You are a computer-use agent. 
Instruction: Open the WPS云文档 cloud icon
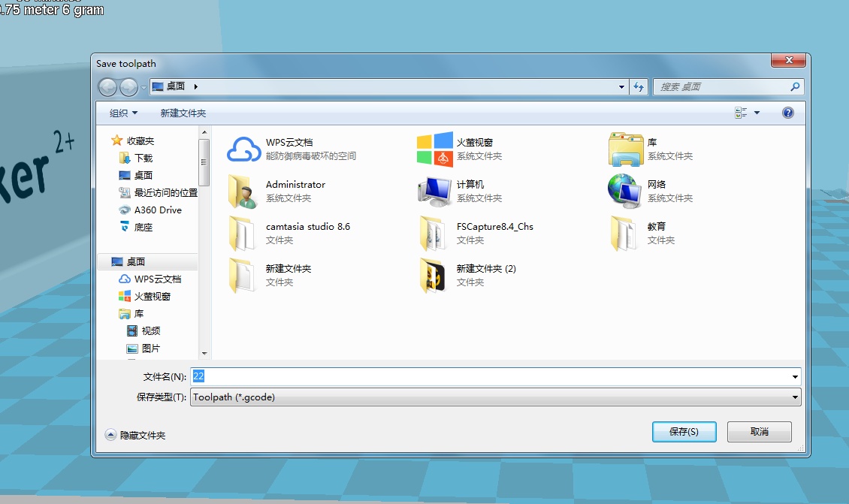pos(243,149)
